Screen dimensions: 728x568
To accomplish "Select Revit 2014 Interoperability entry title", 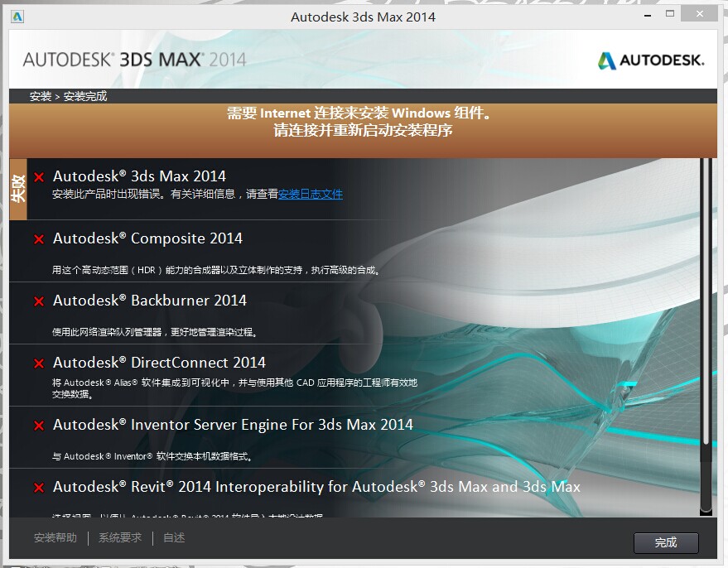I will [316, 487].
